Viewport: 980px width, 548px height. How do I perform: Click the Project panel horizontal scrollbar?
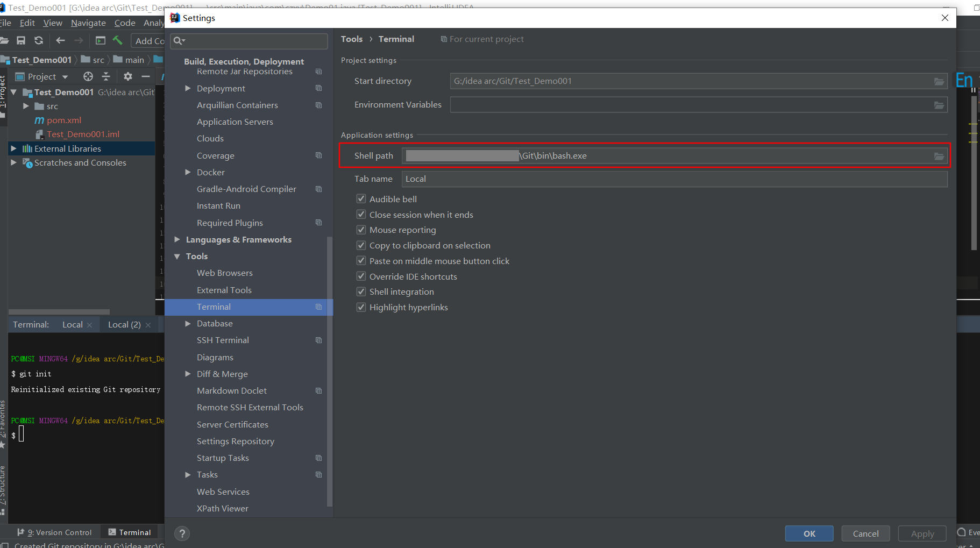(59, 312)
